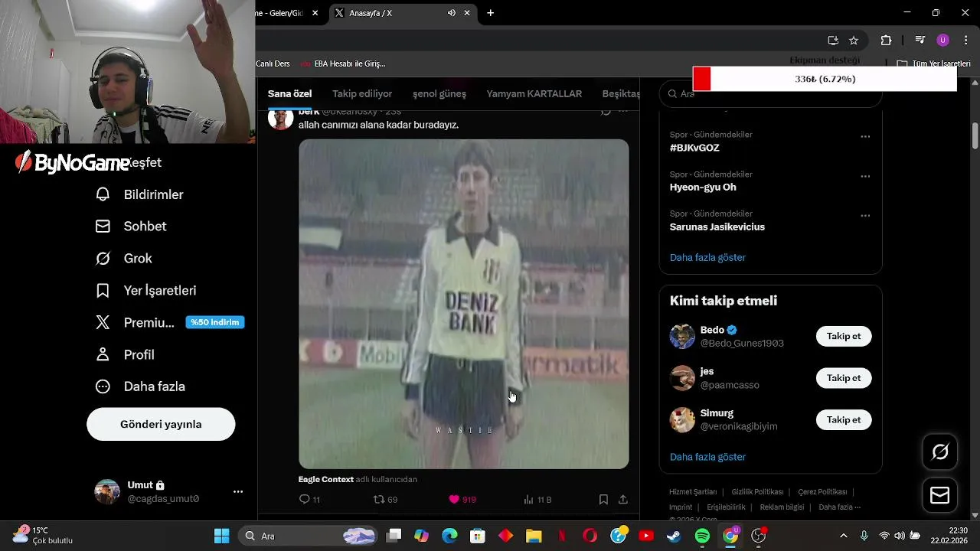
Task: Click Gönderi yayınla post button
Action: (161, 424)
